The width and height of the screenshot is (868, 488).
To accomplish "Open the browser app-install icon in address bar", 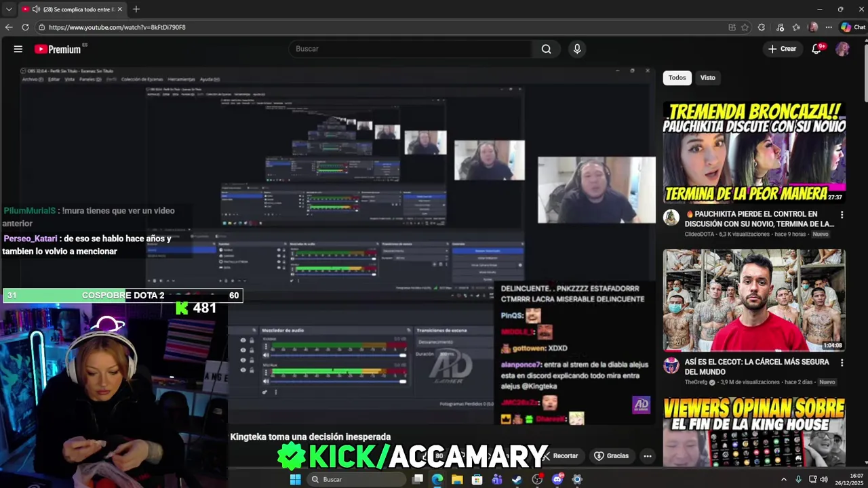I will pos(732,27).
